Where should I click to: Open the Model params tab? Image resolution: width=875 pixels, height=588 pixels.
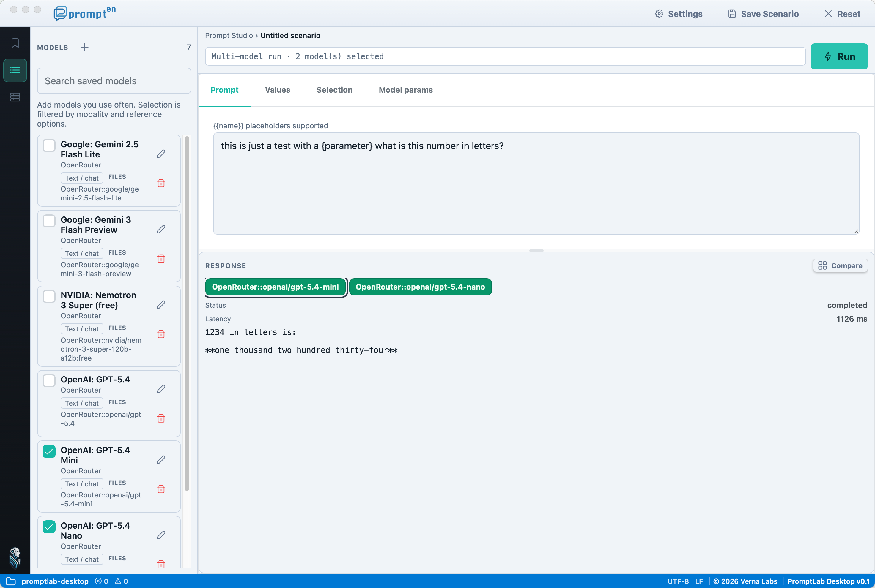point(406,90)
